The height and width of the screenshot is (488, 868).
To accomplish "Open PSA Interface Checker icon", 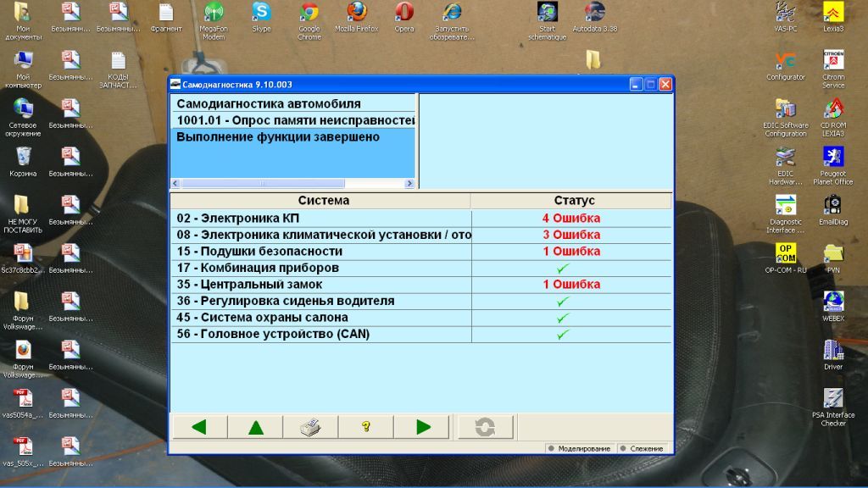I will pyautogui.click(x=833, y=408).
